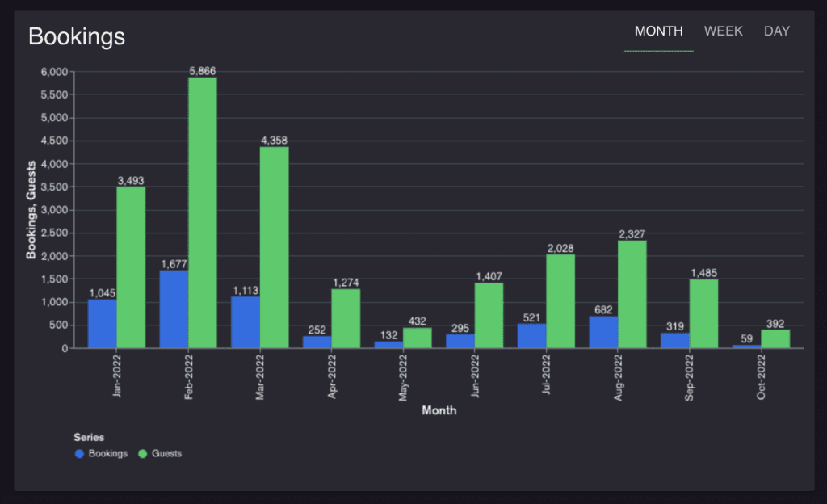Click the Jul-2022 Guests bar labeled 2,028

point(560,301)
